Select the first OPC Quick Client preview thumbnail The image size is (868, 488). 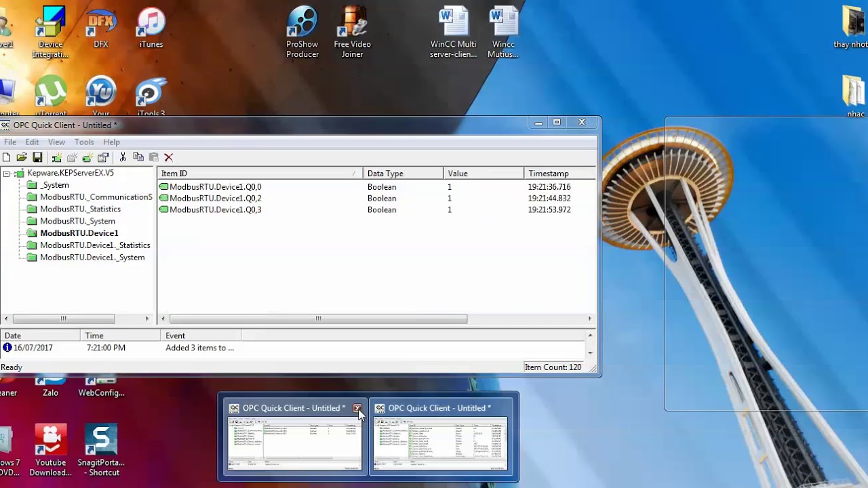tap(294, 444)
